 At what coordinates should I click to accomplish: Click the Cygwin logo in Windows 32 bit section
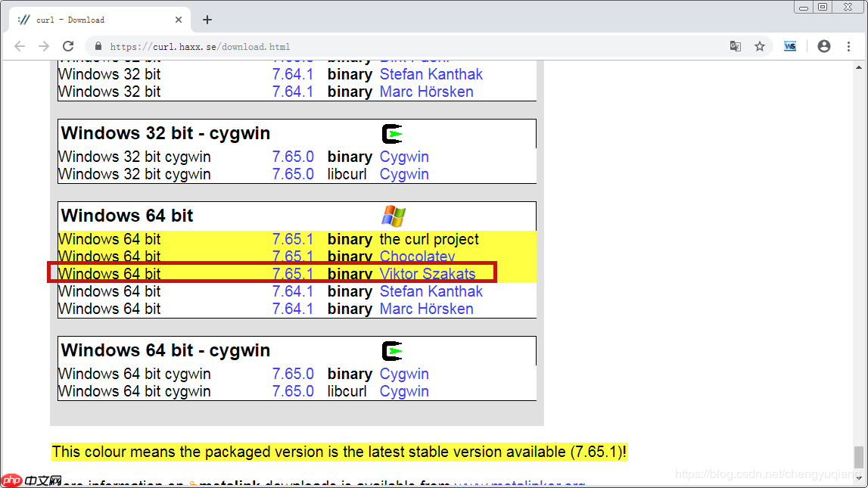[x=392, y=134]
